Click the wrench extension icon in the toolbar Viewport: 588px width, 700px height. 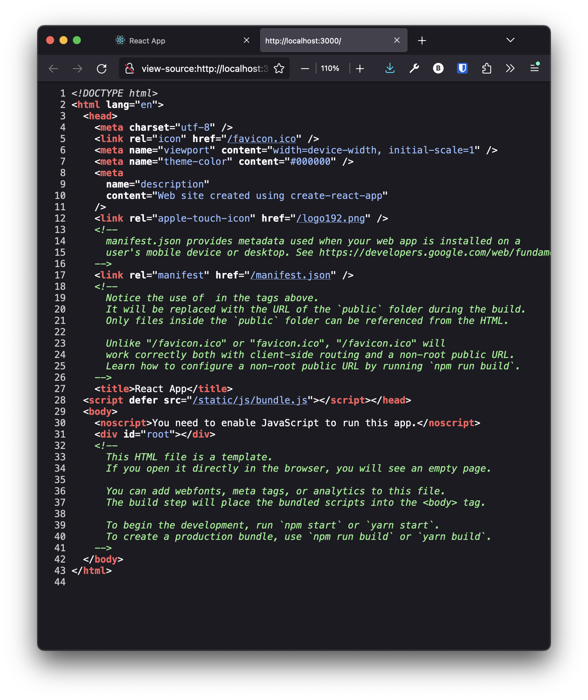tap(414, 68)
